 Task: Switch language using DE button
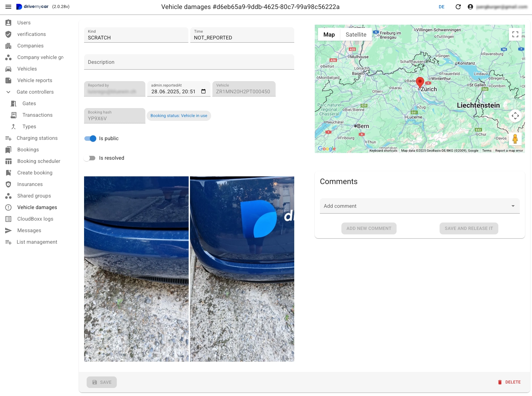point(442,7)
